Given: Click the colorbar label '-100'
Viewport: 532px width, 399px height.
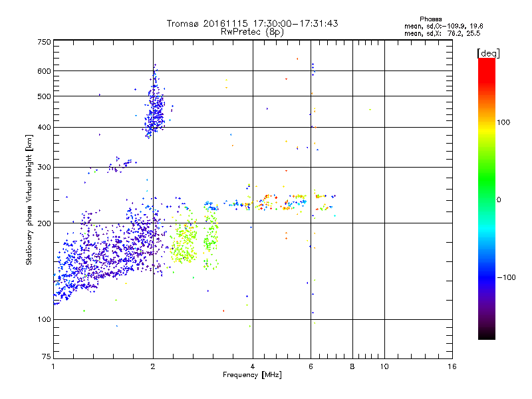Looking at the screenshot, I should [x=506, y=277].
